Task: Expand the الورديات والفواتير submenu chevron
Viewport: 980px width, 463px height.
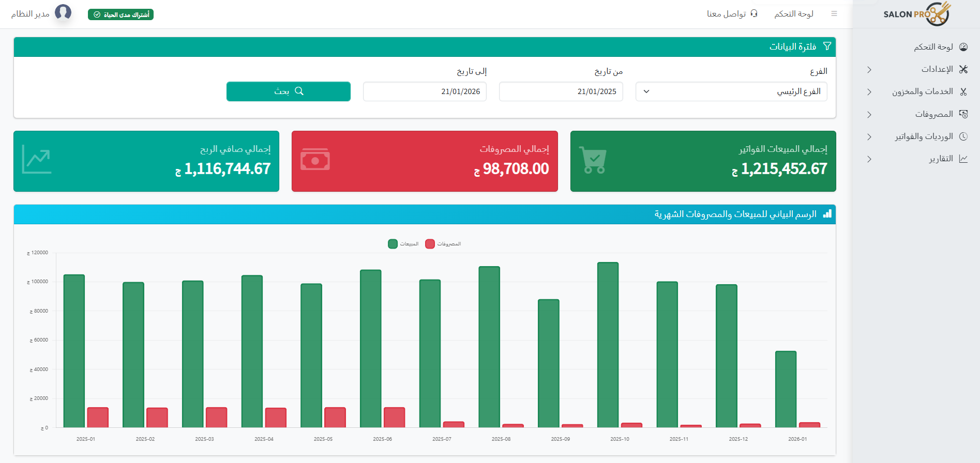Action: click(869, 137)
